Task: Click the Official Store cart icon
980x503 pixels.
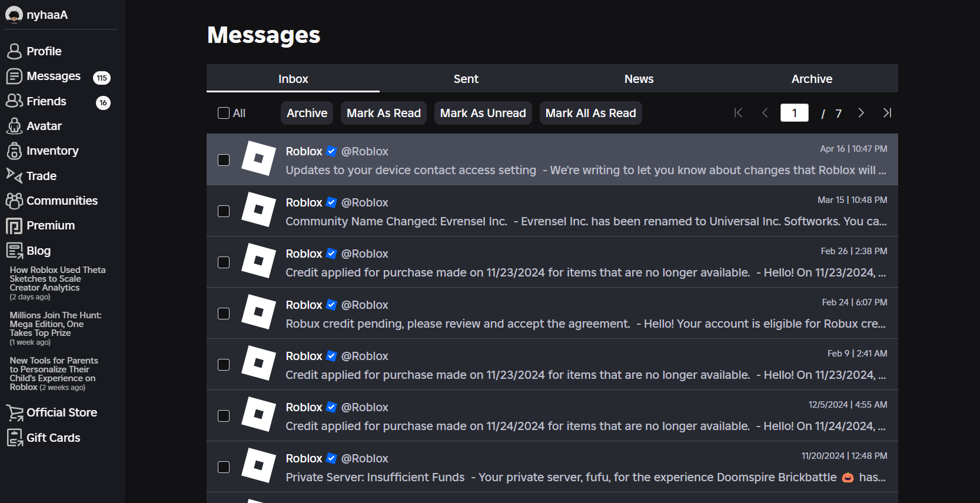Action: point(15,413)
